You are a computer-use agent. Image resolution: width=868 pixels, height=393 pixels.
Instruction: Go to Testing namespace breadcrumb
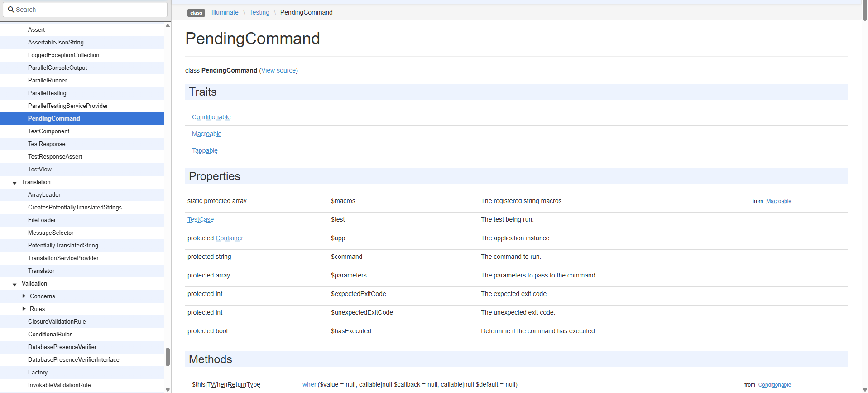point(259,12)
